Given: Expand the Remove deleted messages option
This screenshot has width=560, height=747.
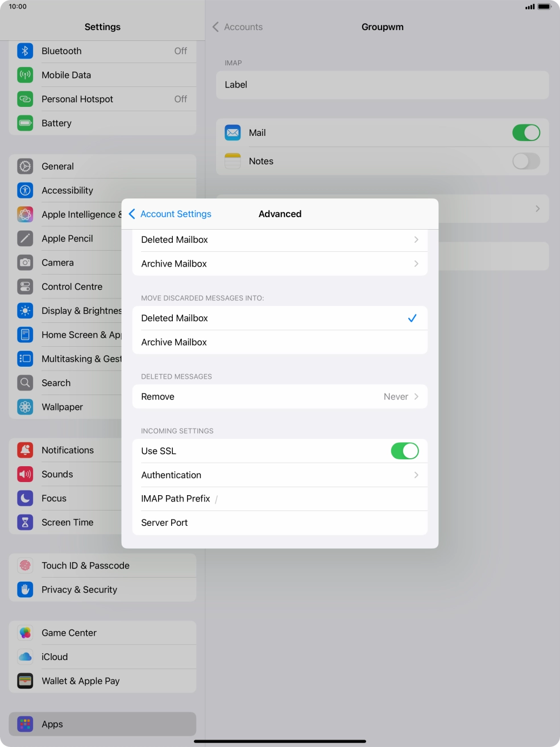Looking at the screenshot, I should [x=279, y=397].
